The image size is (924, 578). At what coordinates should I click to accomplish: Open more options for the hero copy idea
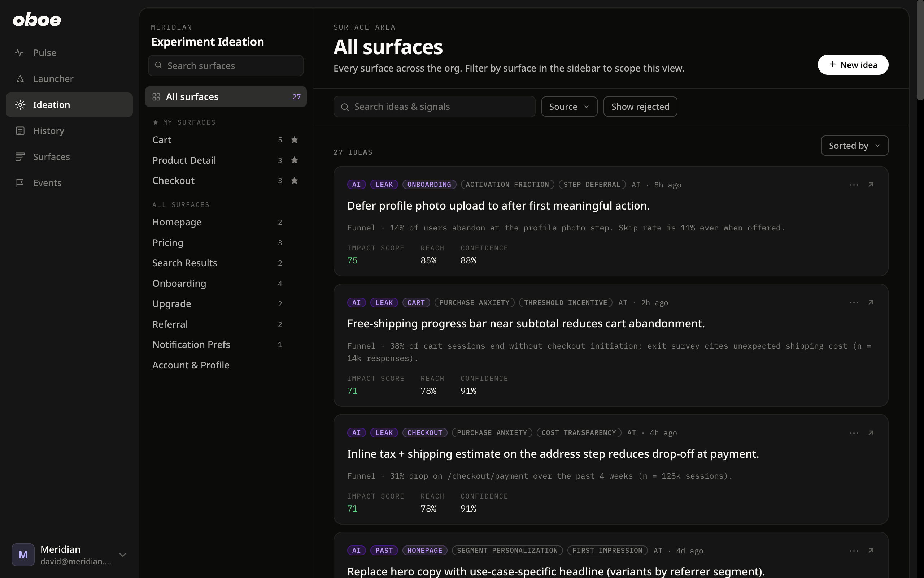click(x=854, y=551)
